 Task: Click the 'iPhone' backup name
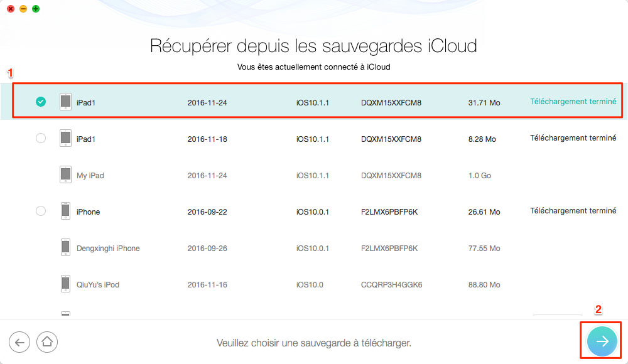pyautogui.click(x=88, y=212)
